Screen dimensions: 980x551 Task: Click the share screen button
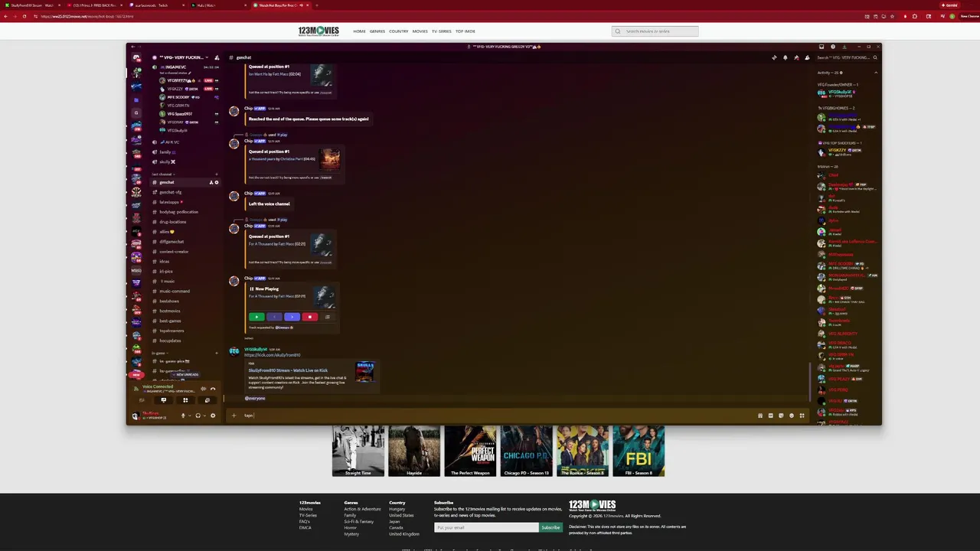pos(163,400)
